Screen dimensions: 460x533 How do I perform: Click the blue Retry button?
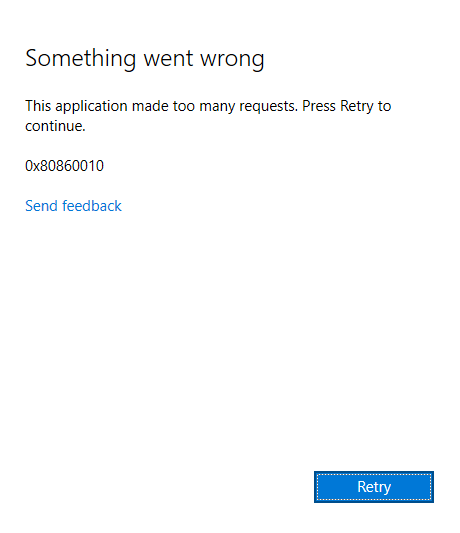(374, 487)
